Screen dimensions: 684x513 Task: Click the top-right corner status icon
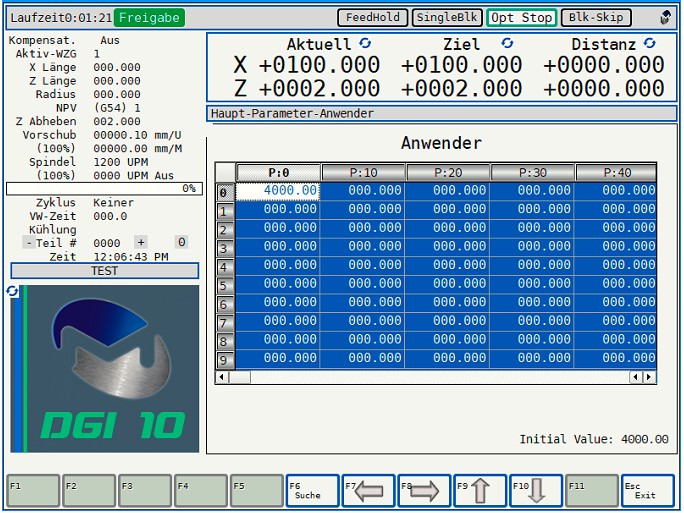click(x=665, y=18)
